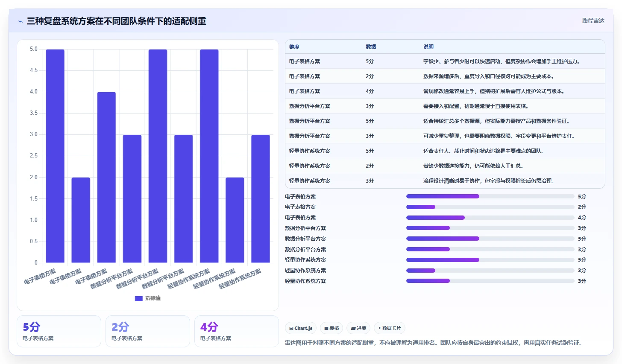Select the 进度 tag
Viewport: 622px width, 364px height.
click(358, 328)
